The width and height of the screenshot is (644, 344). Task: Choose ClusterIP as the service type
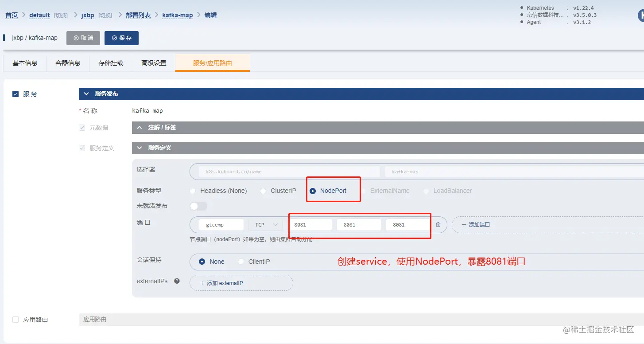(263, 191)
